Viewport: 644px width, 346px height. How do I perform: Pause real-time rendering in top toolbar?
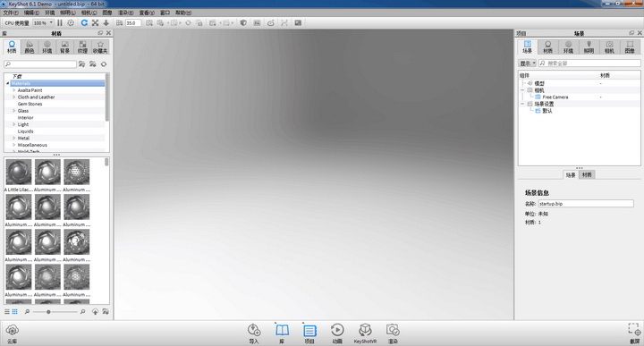[60, 23]
